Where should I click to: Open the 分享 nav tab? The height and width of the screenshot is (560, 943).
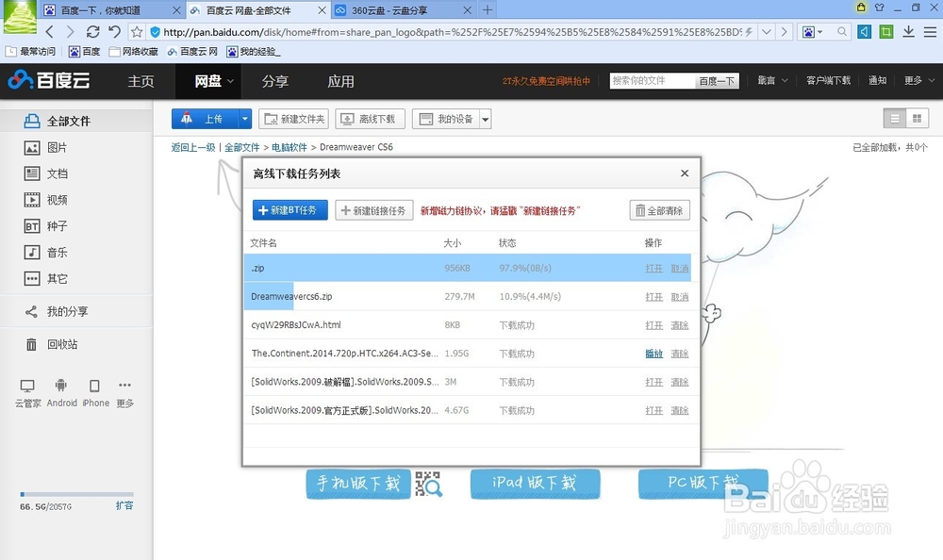point(275,81)
